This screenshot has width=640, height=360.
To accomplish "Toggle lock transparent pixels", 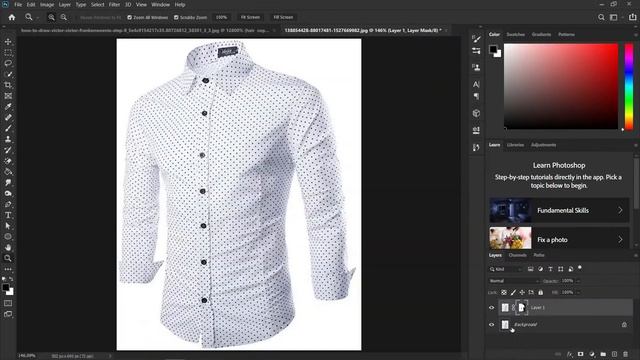I will pos(504,292).
